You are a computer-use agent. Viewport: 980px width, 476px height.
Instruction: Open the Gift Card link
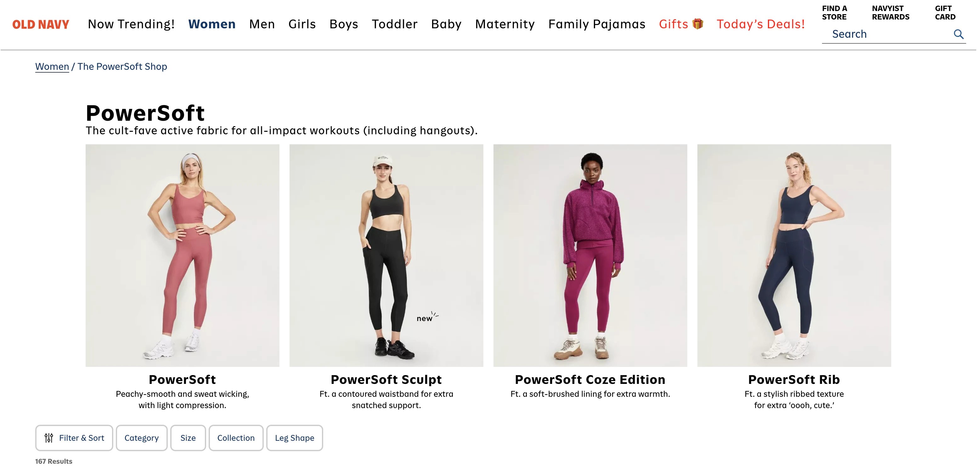point(945,13)
